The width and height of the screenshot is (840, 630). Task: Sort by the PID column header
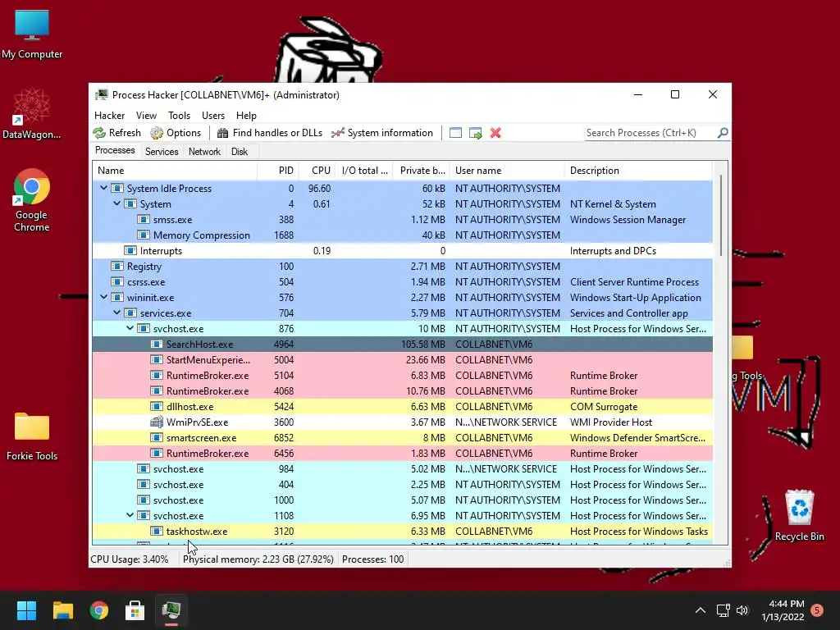(x=278, y=171)
